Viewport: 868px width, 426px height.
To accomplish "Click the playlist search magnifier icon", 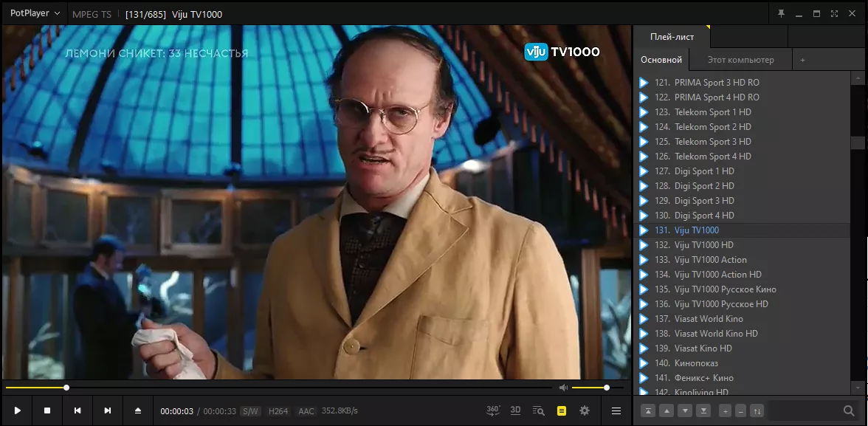I will point(849,410).
